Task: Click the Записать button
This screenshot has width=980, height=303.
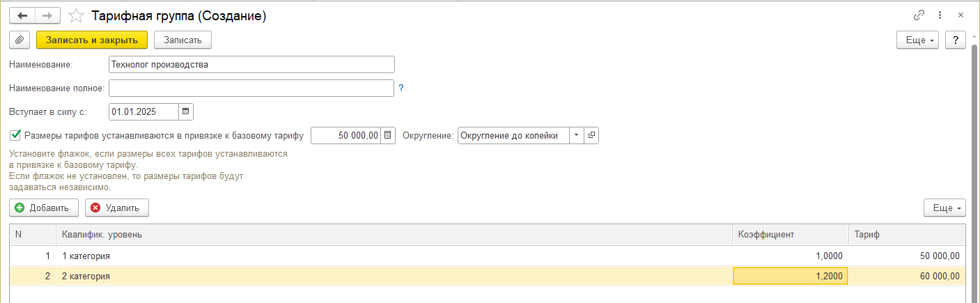Action: [182, 40]
